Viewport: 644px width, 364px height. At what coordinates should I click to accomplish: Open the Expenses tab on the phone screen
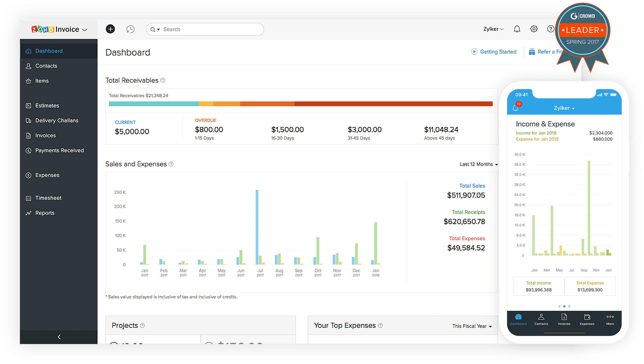point(587,320)
